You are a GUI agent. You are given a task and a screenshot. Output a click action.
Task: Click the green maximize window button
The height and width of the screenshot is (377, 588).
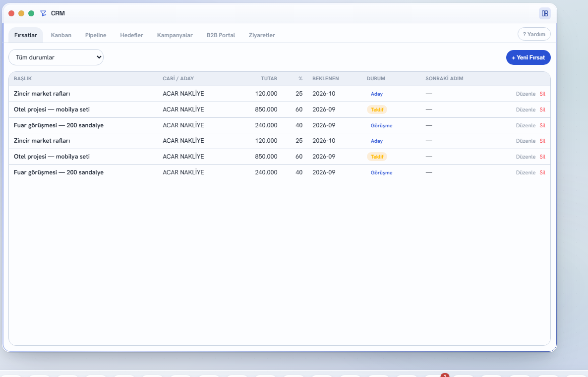pos(32,13)
